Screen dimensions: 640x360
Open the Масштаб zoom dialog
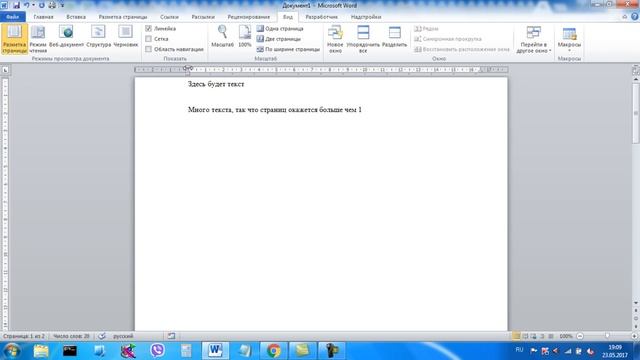(222, 37)
